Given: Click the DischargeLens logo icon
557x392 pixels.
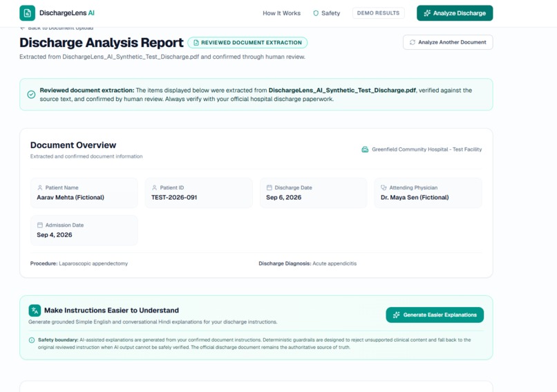Looking at the screenshot, I should point(28,13).
